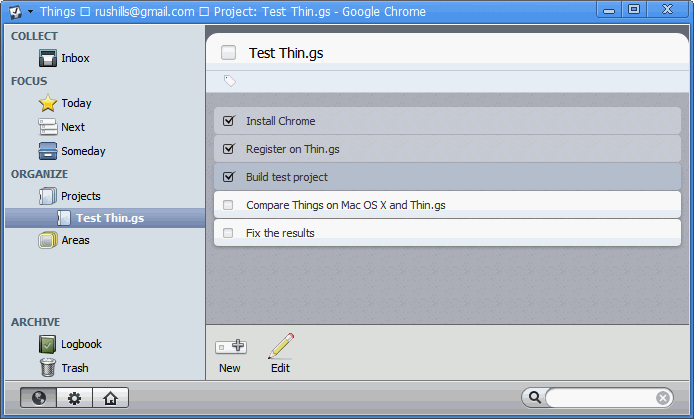
Task: Open the Trash can icon
Action: [x=47, y=368]
